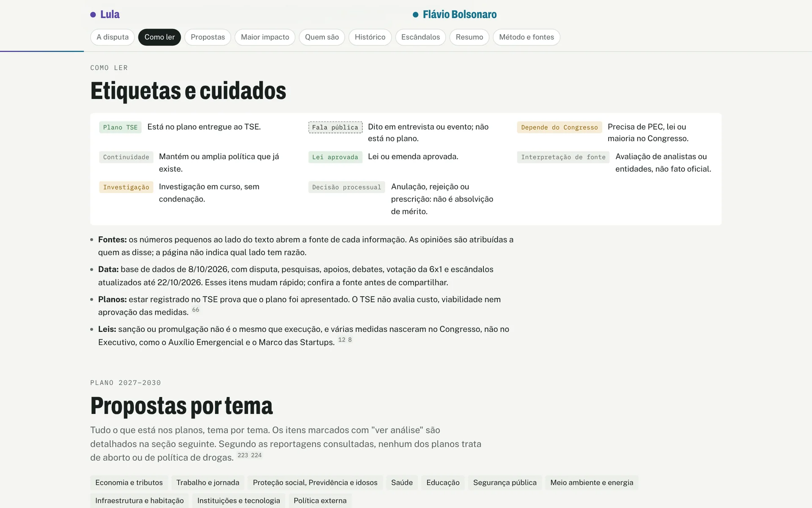Pick the "Política externa" theme chip
This screenshot has height=508, width=812.
(x=320, y=501)
